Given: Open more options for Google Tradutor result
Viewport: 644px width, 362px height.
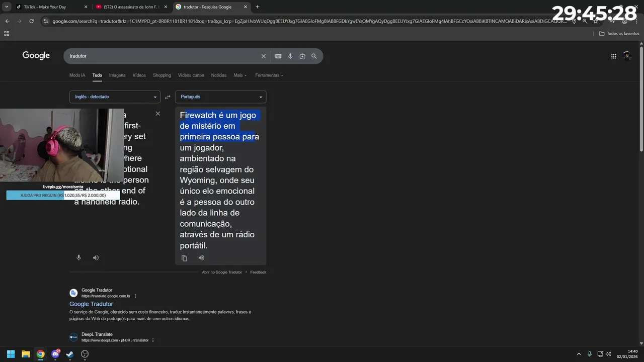Looking at the screenshot, I should tap(135, 296).
